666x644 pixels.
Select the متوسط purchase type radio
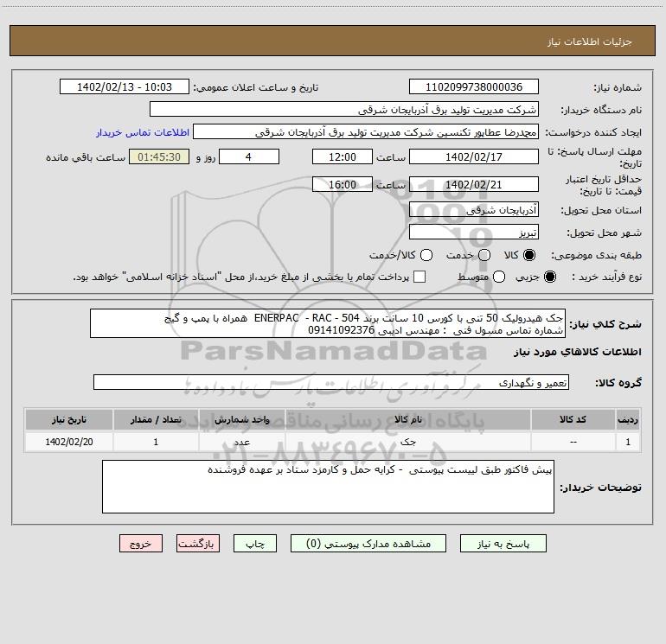(499, 277)
